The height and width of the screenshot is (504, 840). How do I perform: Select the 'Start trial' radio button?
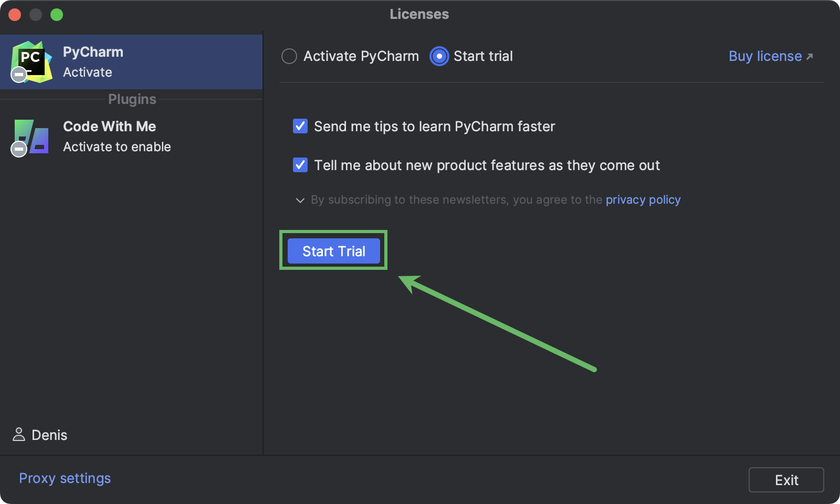438,56
